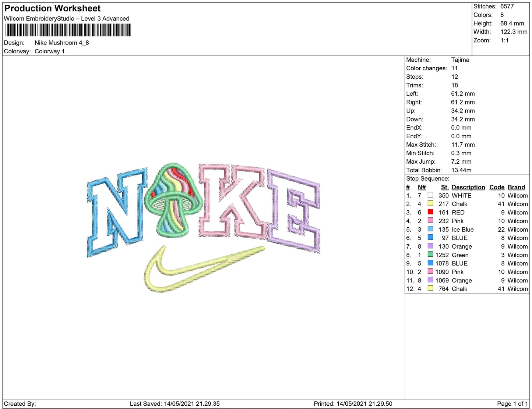Click the Brand column header
Viewport: 532px width, 409px height.
pos(516,187)
